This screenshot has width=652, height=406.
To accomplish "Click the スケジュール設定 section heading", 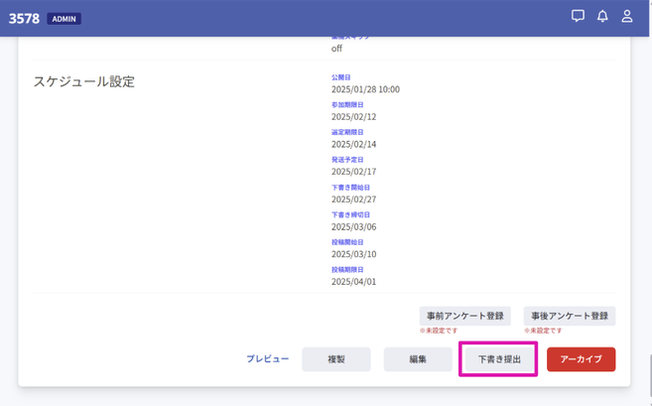I will 84,82.
